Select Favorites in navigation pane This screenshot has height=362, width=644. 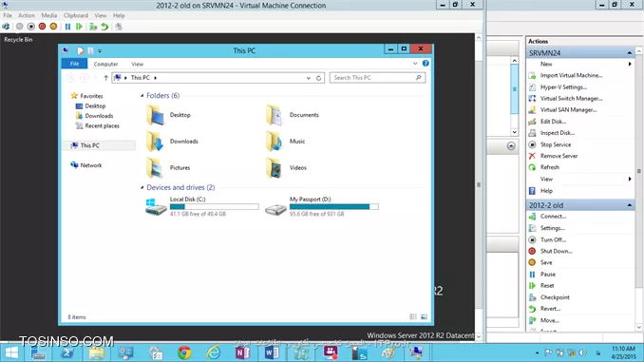coord(91,96)
